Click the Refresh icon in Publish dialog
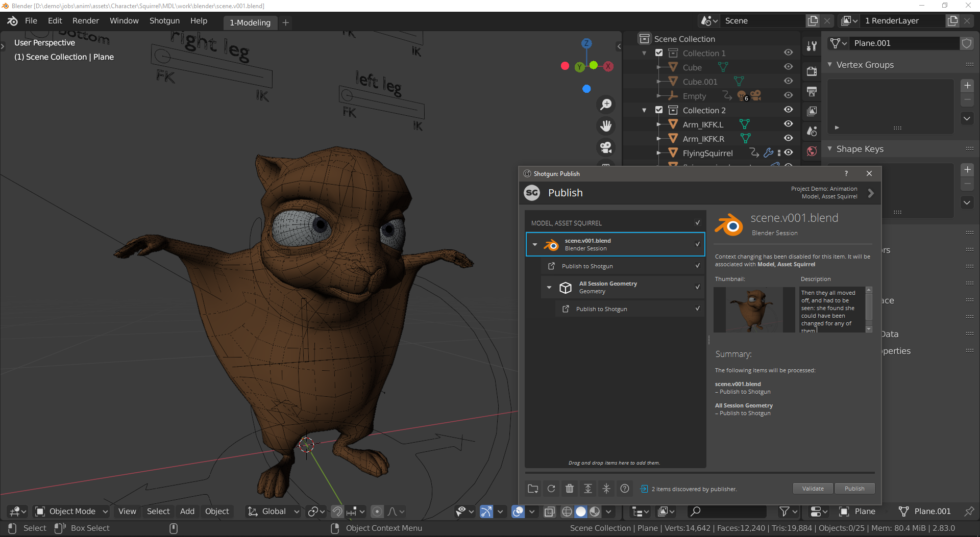The width and height of the screenshot is (980, 537). (551, 489)
